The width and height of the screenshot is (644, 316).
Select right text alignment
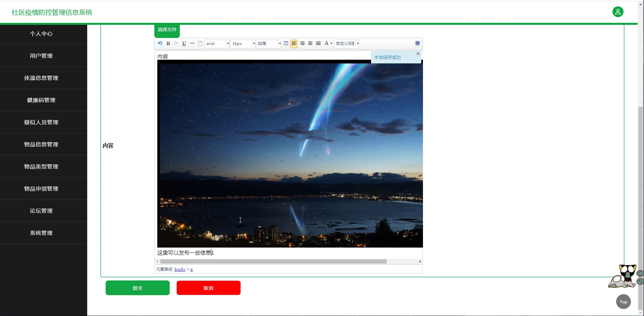coord(302,43)
